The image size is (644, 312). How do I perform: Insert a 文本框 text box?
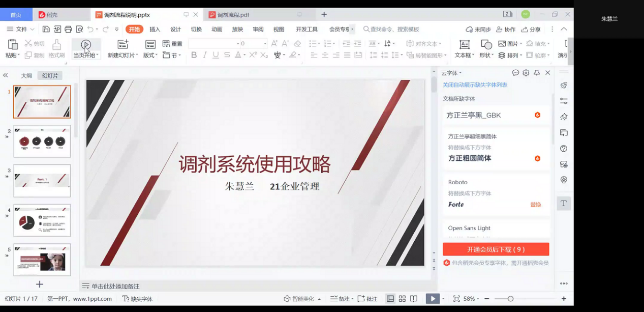tap(464, 45)
